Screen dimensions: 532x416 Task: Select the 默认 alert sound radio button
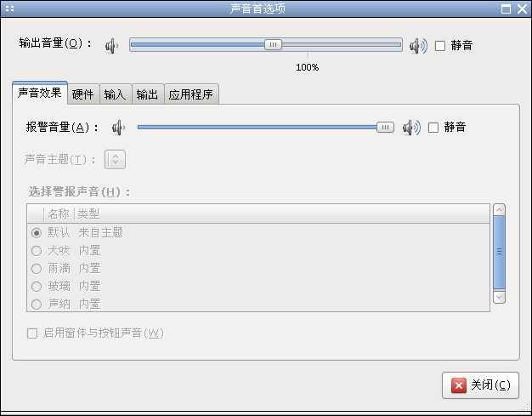pyautogui.click(x=37, y=233)
